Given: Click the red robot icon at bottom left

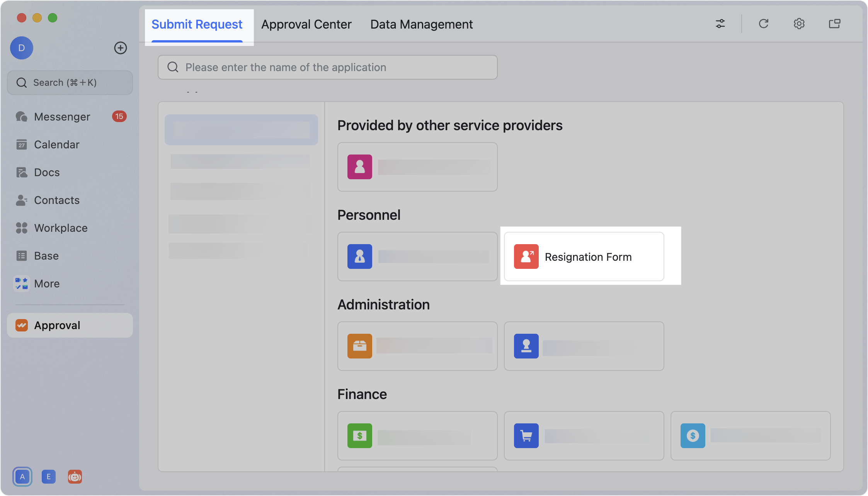Looking at the screenshot, I should click(75, 477).
